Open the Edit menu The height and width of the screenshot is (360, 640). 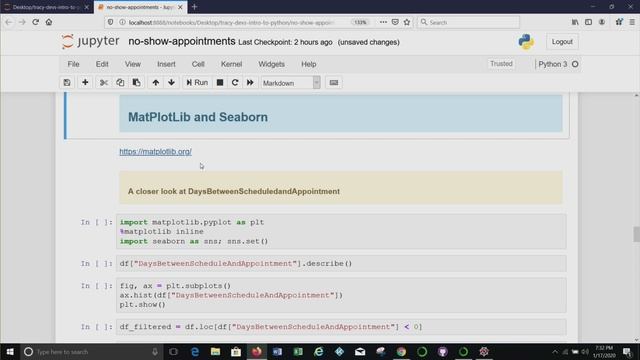coord(102,64)
